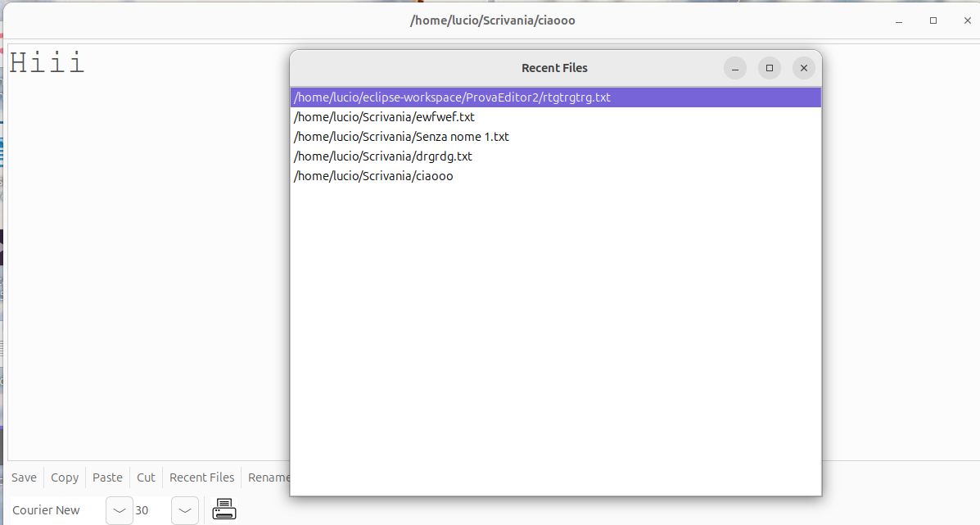Paste clipboard contents

click(x=107, y=477)
